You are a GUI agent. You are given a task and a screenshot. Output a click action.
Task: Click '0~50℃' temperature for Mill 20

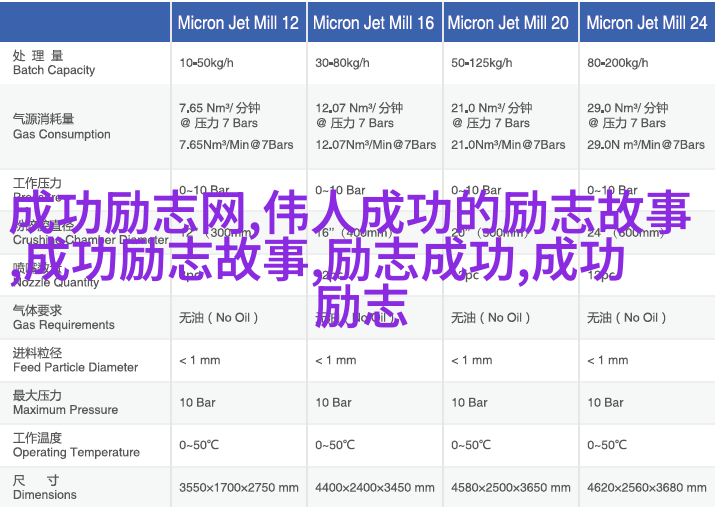[x=471, y=445]
